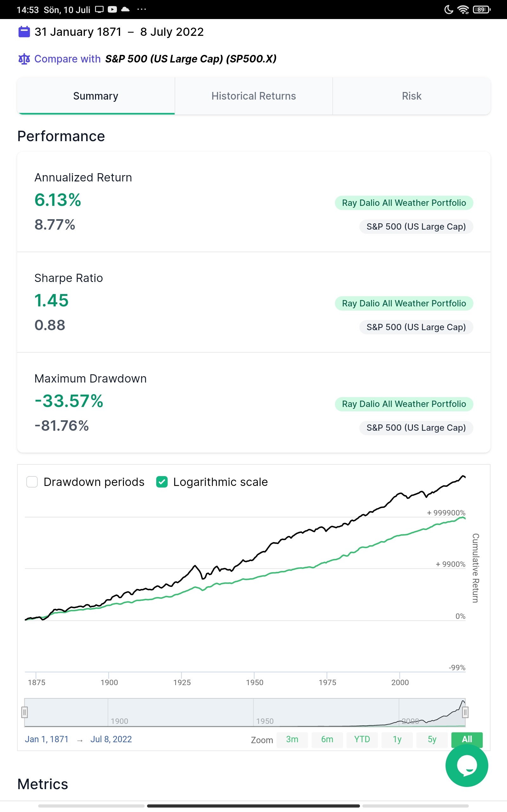Open the S&P 500 comparison selector
The height and width of the screenshot is (812, 507).
[x=190, y=59]
